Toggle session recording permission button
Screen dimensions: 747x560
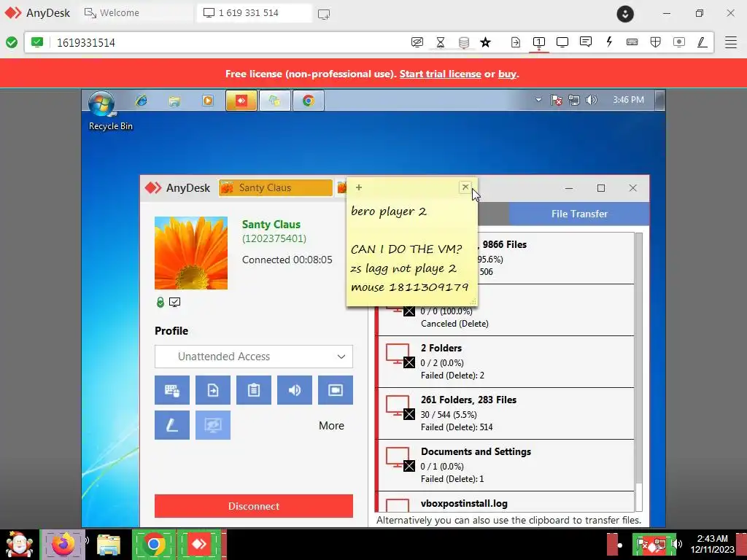(x=336, y=390)
